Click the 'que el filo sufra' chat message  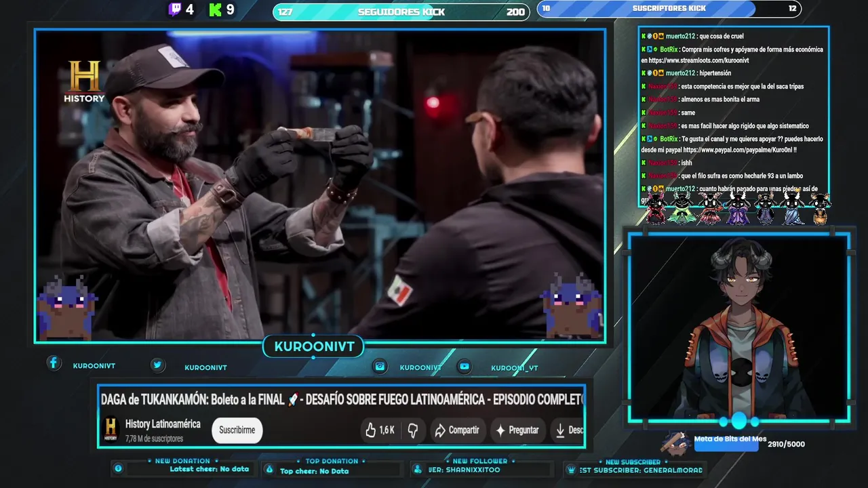coord(743,176)
